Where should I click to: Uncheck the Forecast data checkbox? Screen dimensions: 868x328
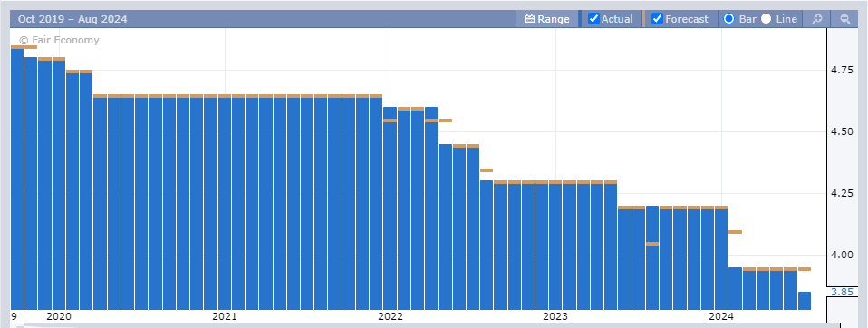click(x=657, y=19)
